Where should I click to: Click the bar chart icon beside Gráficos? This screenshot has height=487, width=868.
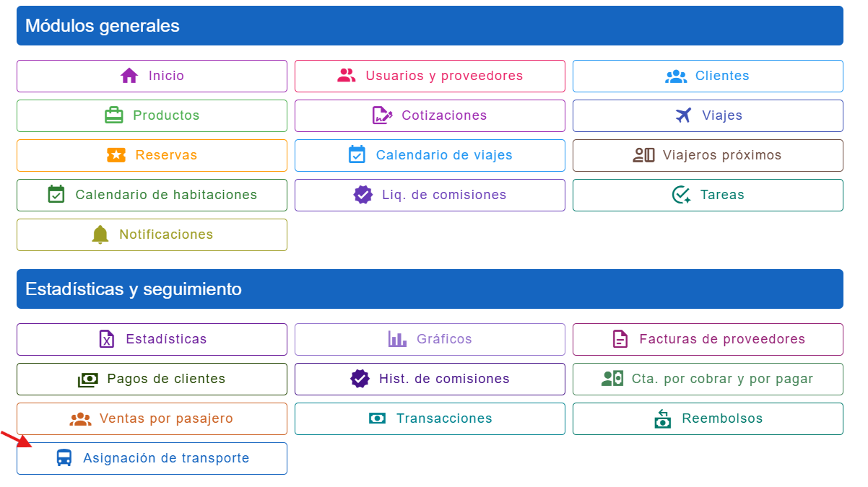point(397,339)
